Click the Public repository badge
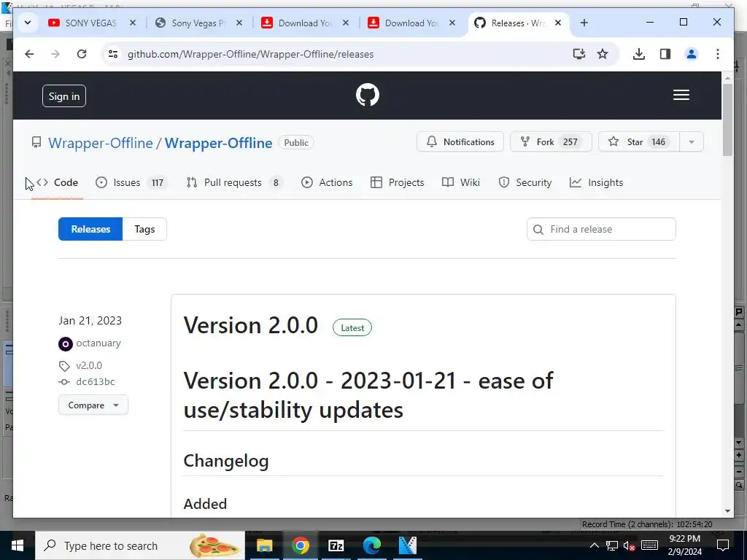This screenshot has width=747, height=560. (296, 143)
